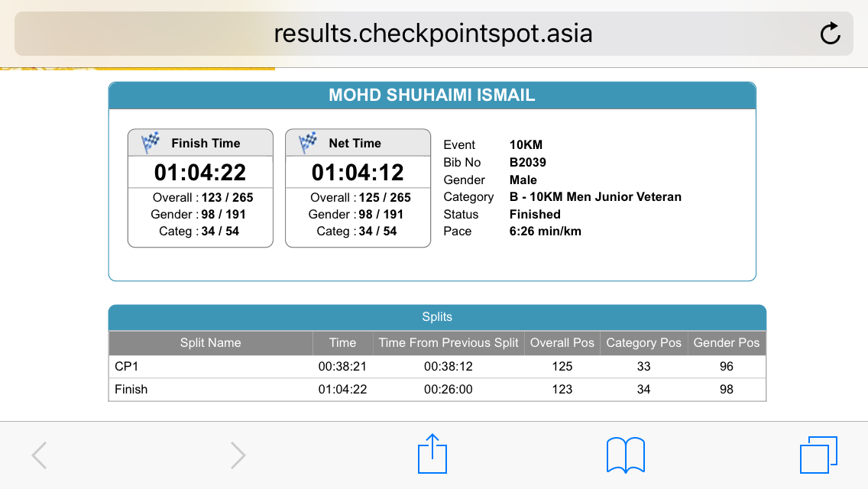
Task: Open the bookmarks book icon
Action: (x=626, y=455)
